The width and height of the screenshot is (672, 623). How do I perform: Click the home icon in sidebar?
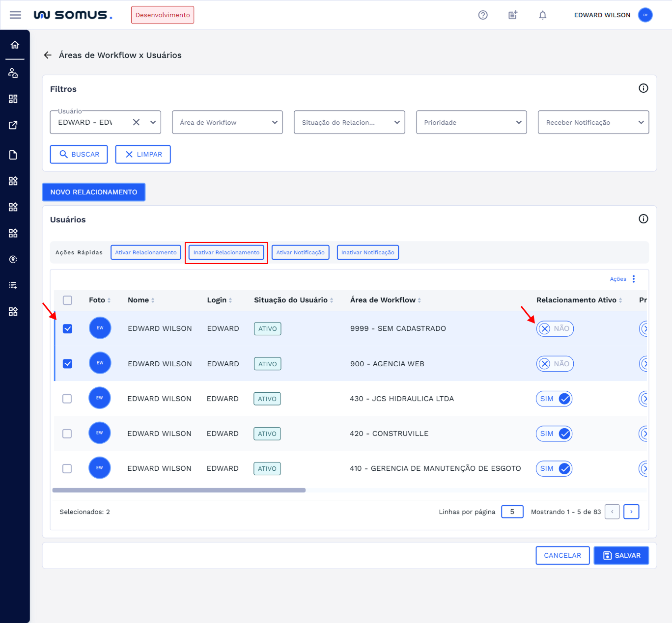(x=15, y=45)
